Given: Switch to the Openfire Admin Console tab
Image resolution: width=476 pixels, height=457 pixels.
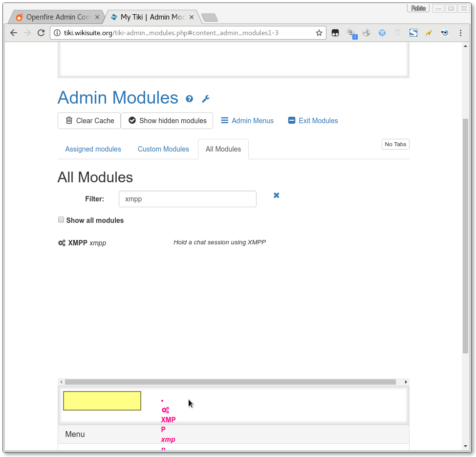Looking at the screenshot, I should tap(55, 17).
